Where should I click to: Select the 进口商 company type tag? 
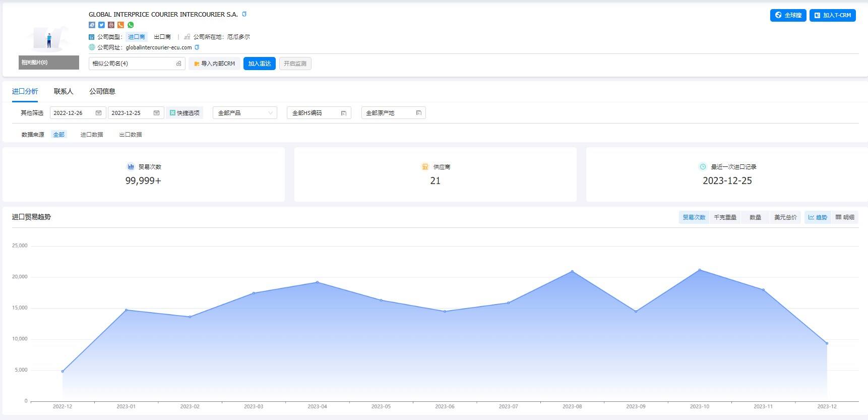pos(137,37)
